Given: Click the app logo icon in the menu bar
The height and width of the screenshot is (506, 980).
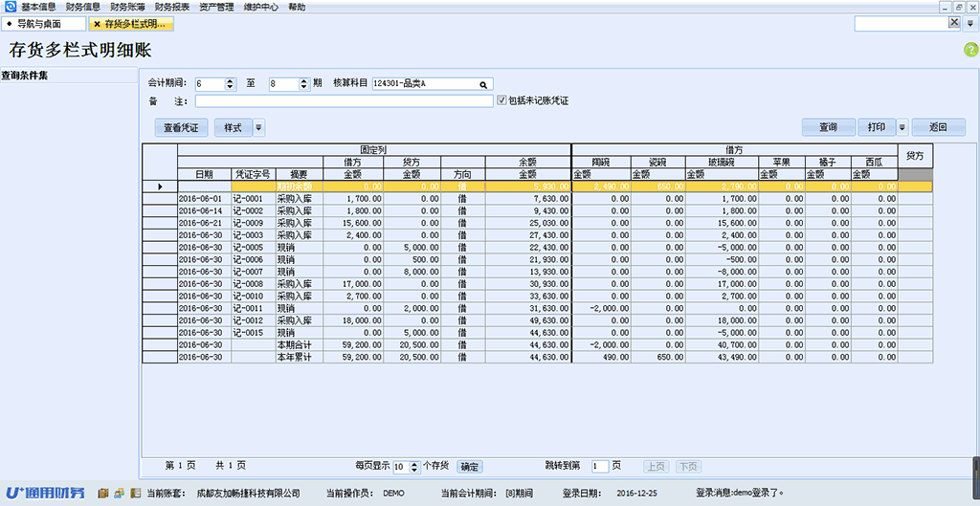Looking at the screenshot, I should tap(10, 7).
